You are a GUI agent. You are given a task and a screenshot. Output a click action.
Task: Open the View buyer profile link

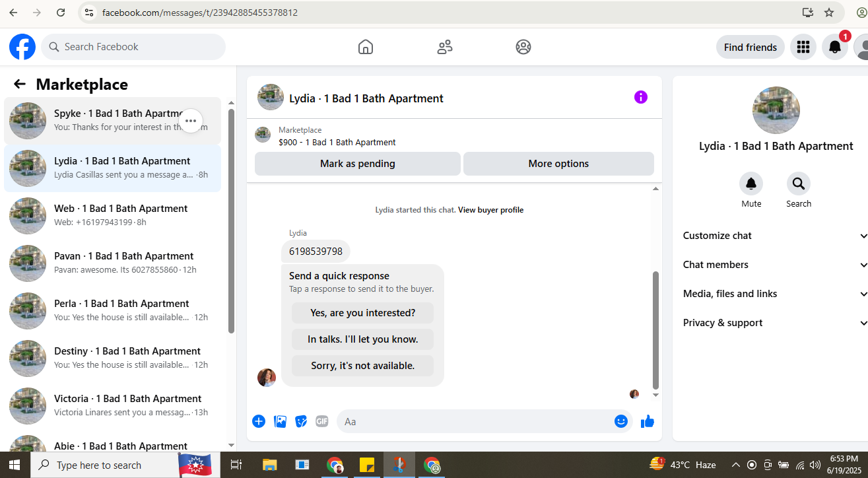[491, 210]
